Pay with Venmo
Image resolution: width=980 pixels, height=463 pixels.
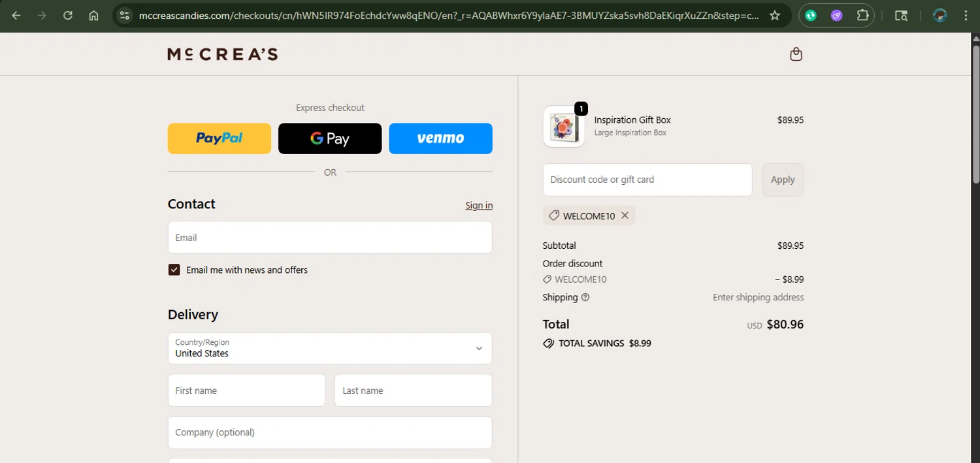pyautogui.click(x=440, y=138)
